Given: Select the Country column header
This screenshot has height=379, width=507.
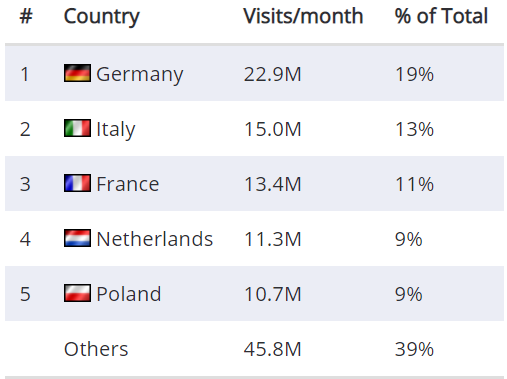Looking at the screenshot, I should (102, 17).
